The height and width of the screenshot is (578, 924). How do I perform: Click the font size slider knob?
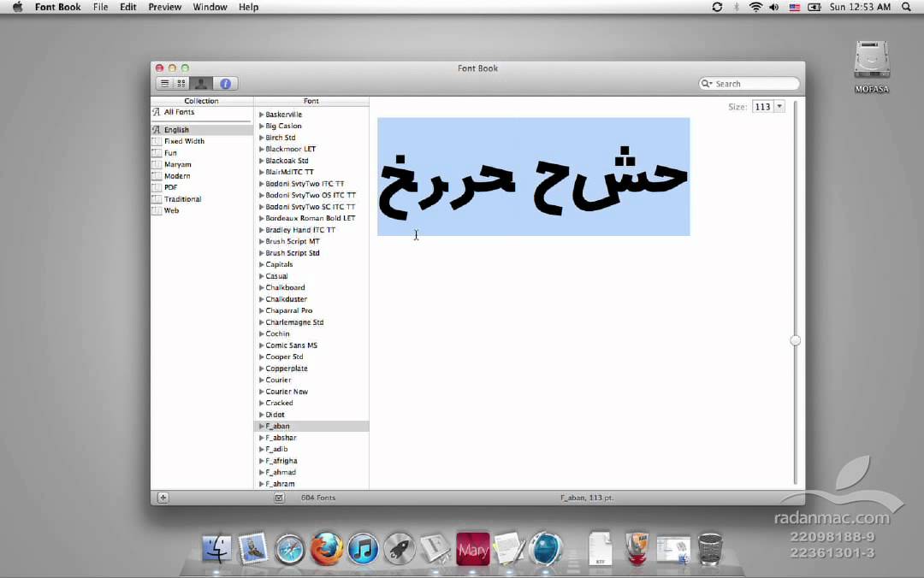point(795,340)
